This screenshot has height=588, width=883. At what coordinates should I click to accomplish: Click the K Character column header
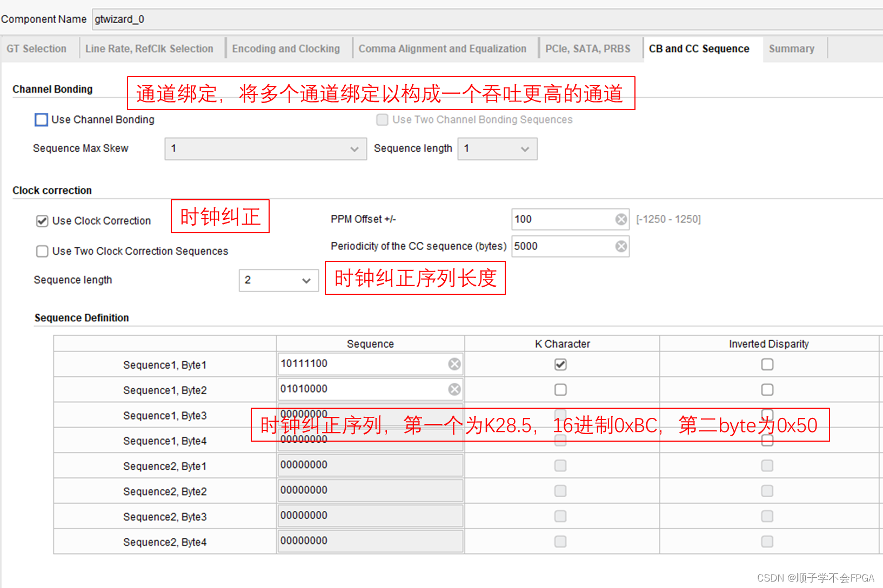(562, 344)
